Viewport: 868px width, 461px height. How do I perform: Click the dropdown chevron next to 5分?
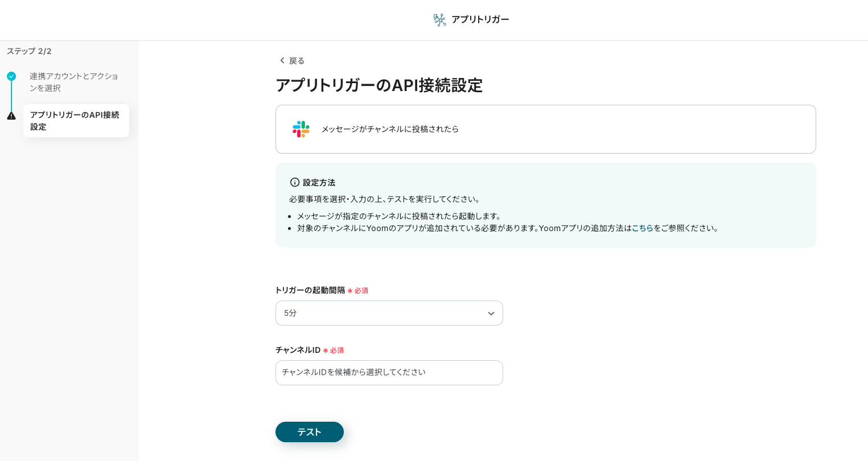tap(491, 314)
